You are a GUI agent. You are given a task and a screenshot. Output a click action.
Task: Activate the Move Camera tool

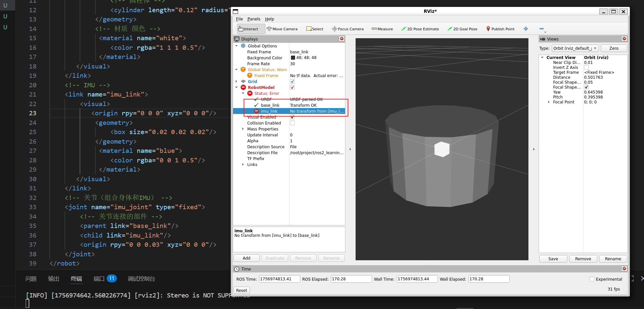click(282, 29)
